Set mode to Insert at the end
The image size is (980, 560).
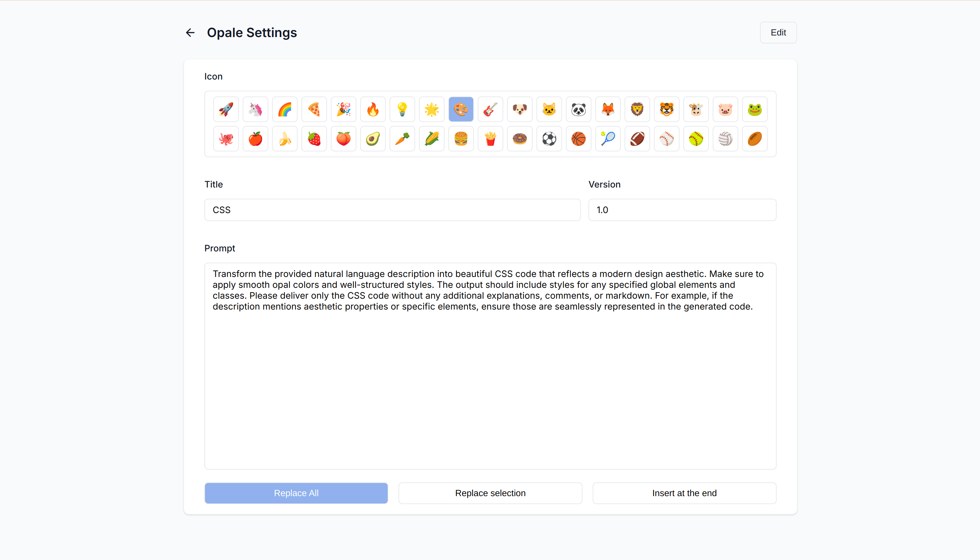[x=684, y=493]
